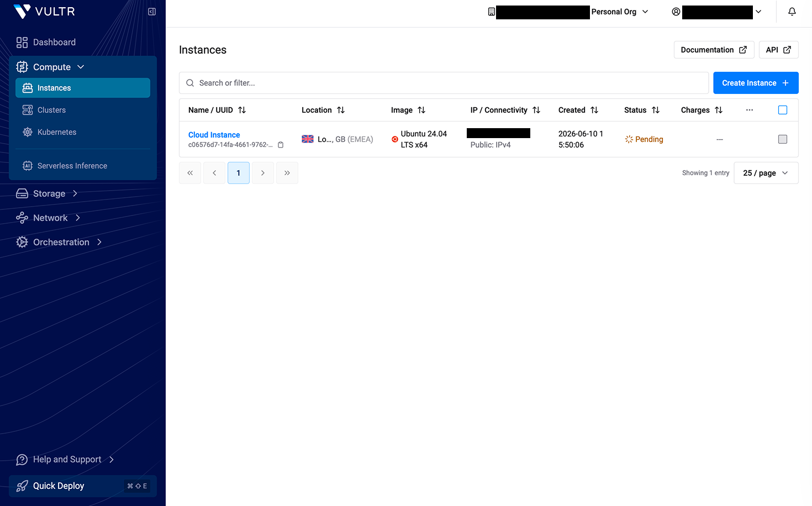
Task: Click the Dashboard grid icon
Action: click(x=22, y=43)
